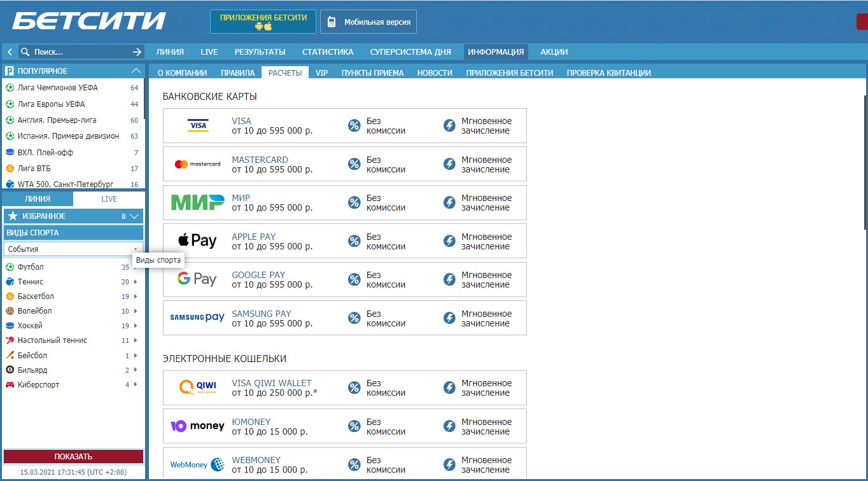Viewport: 868px width, 481px height.
Task: Select the sidebar ЛИНИЯ tab
Action: coord(38,199)
